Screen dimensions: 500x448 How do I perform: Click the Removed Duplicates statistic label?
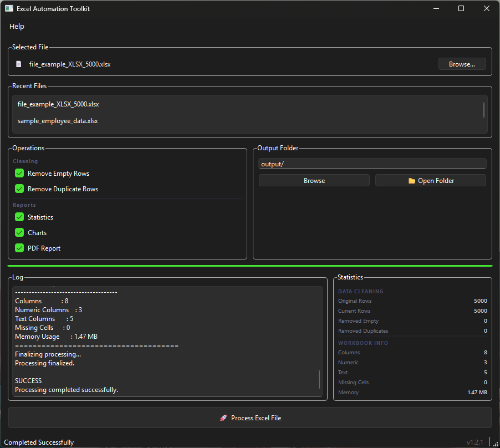[x=363, y=330]
